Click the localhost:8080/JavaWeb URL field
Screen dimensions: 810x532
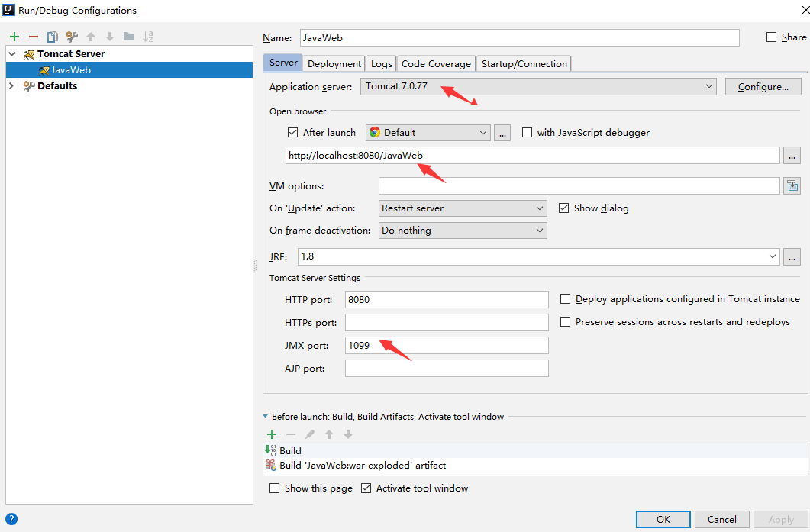tap(533, 156)
